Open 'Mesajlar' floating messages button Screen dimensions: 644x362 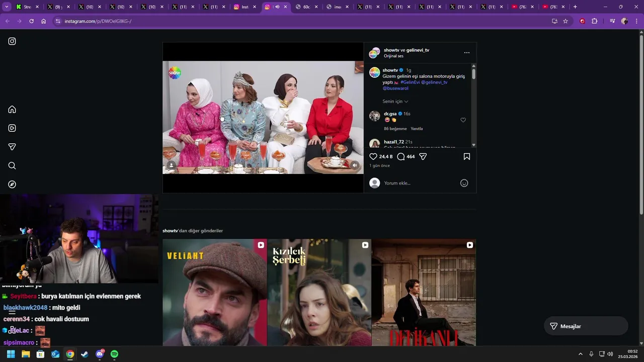(x=586, y=326)
